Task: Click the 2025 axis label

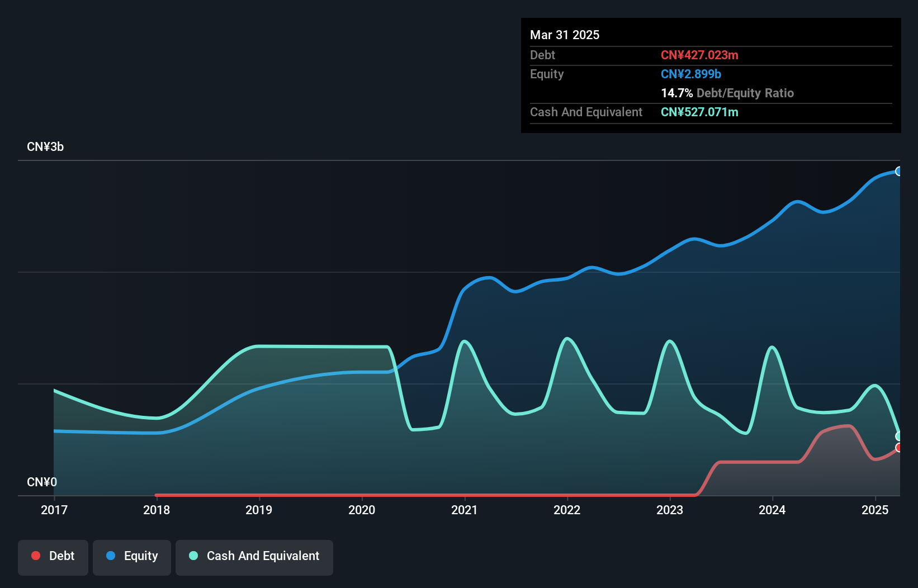Action: (875, 510)
